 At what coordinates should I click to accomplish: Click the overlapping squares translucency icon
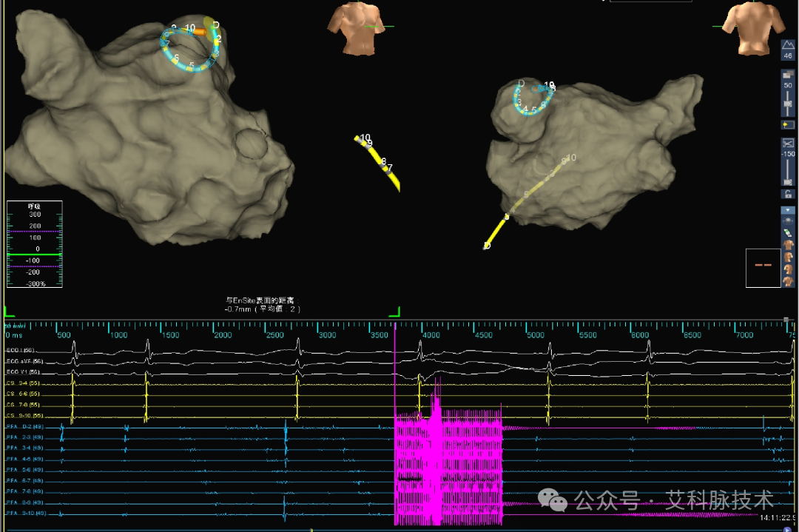point(788,75)
